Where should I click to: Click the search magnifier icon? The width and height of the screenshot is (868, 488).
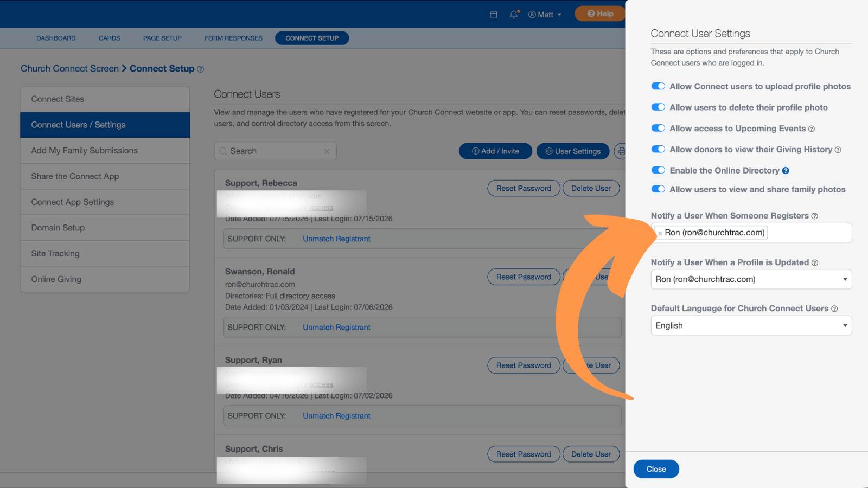coord(224,151)
